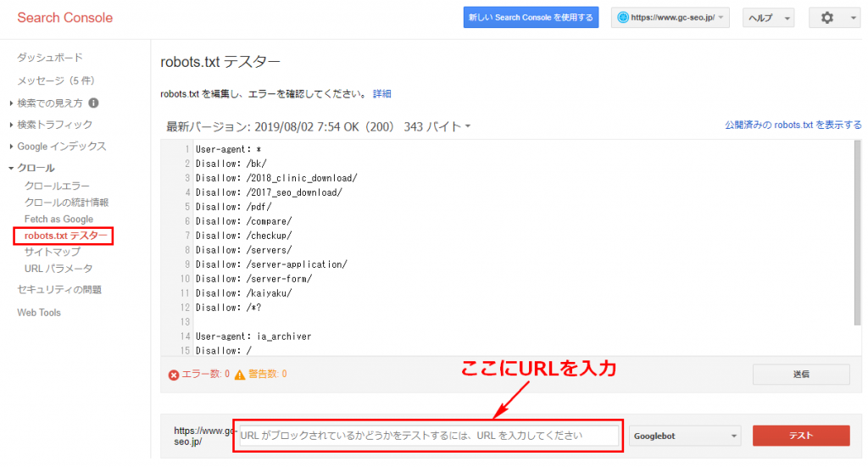Open ダッシュボード in the sidebar
The width and height of the screenshot is (868, 467).
click(50, 58)
